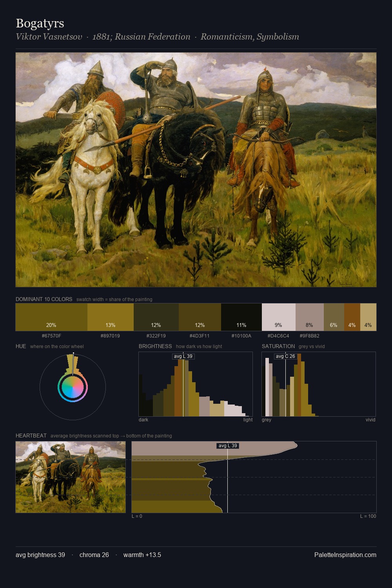Select the 13% mustard swatch #897019
The width and height of the screenshot is (392, 588).
click(111, 317)
